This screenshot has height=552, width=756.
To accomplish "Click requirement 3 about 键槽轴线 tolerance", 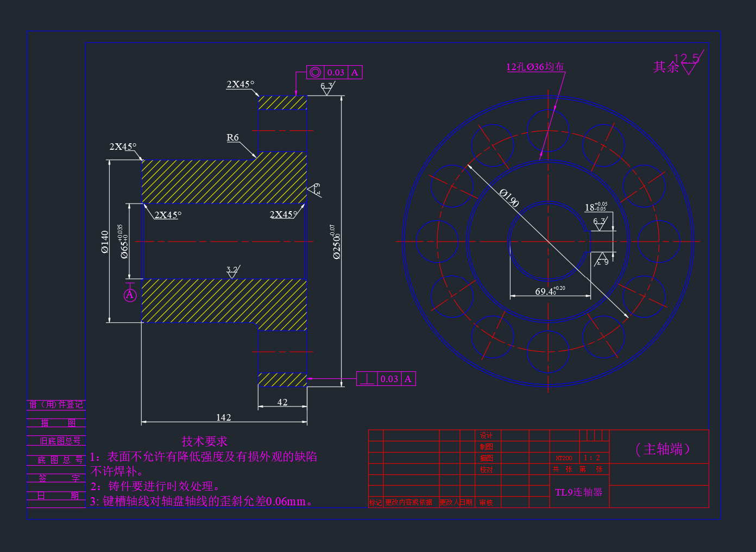I will click(x=202, y=502).
